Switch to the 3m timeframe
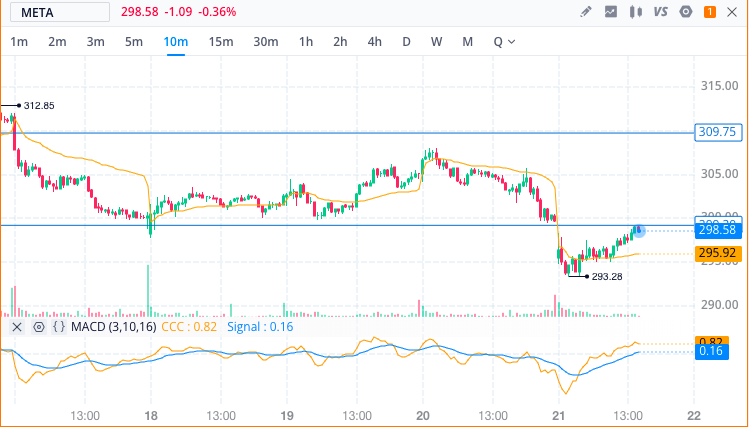 pos(96,42)
